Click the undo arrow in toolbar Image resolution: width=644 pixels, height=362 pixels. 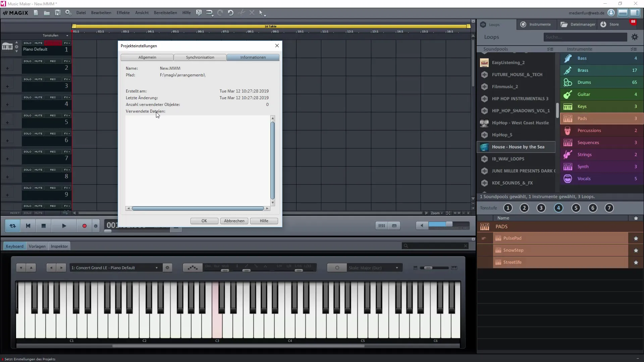pyautogui.click(x=230, y=13)
